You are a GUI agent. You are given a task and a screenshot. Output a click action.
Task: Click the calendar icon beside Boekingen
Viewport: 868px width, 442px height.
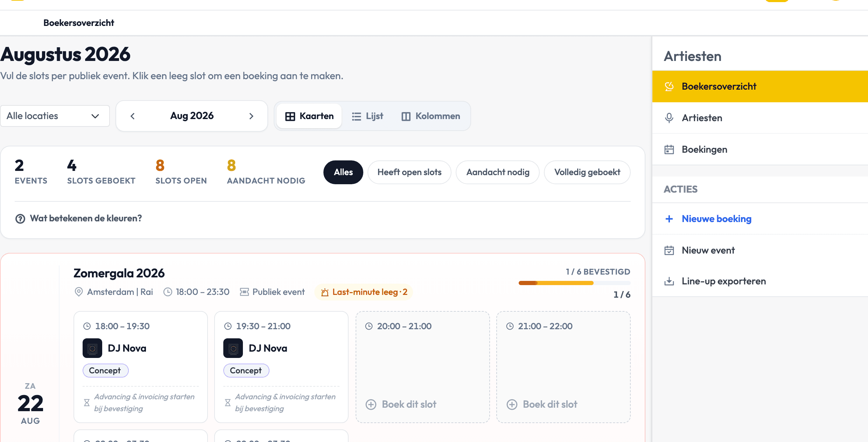point(669,150)
